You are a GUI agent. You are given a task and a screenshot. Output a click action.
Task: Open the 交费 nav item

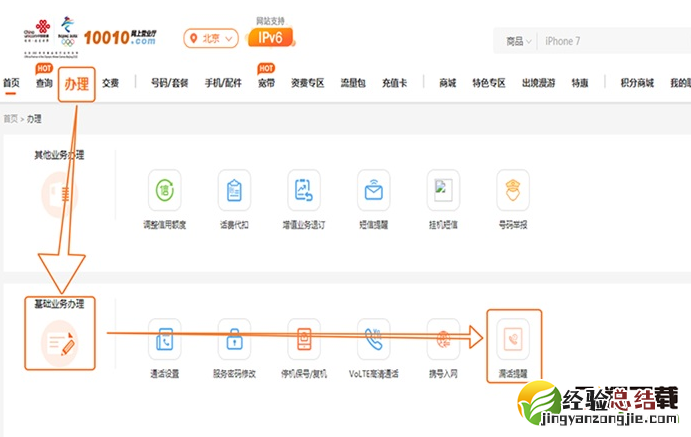pyautogui.click(x=110, y=83)
